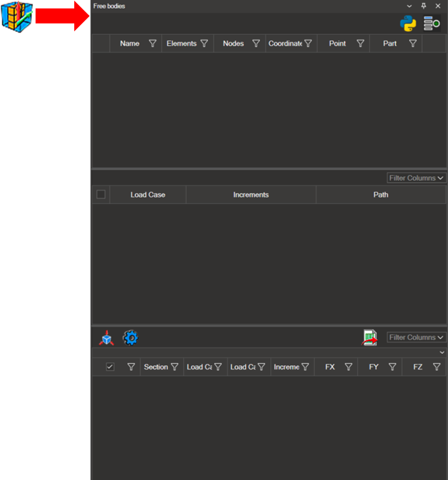Click the export to spreadsheet icon
The height and width of the screenshot is (480, 448).
pyautogui.click(x=371, y=338)
